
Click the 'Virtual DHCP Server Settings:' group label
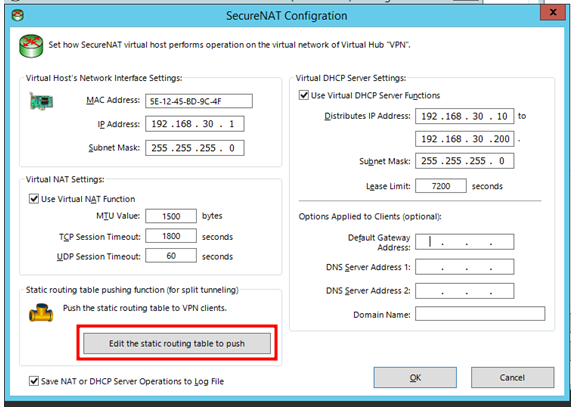351,78
